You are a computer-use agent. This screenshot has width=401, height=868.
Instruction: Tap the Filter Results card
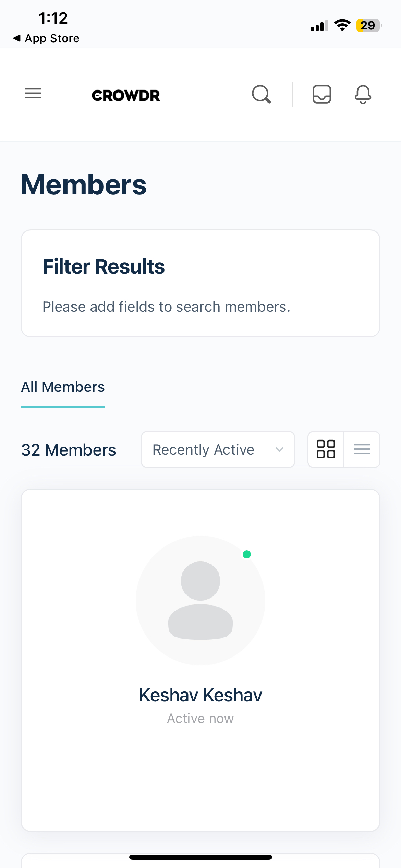pyautogui.click(x=200, y=283)
